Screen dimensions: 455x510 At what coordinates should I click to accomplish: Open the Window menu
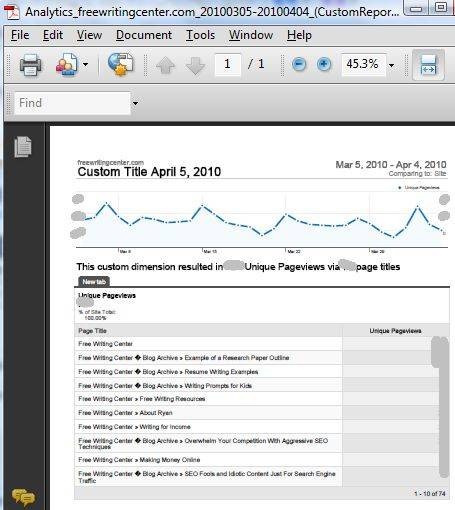tap(251, 35)
